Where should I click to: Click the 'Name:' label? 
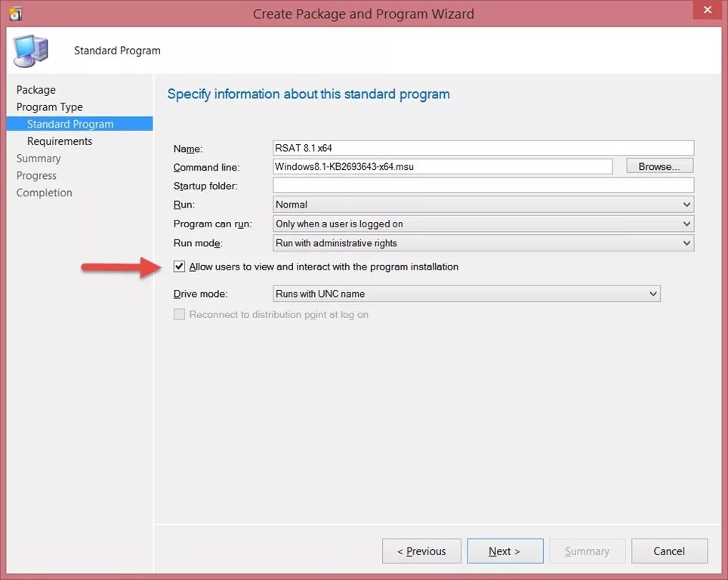(x=188, y=149)
